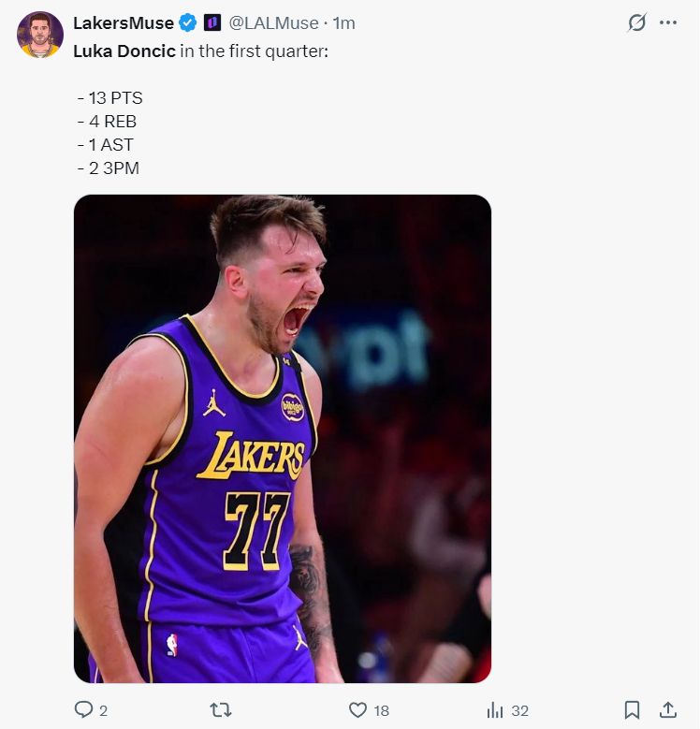Click the 32 views count
This screenshot has width=700, height=729.
(520, 711)
